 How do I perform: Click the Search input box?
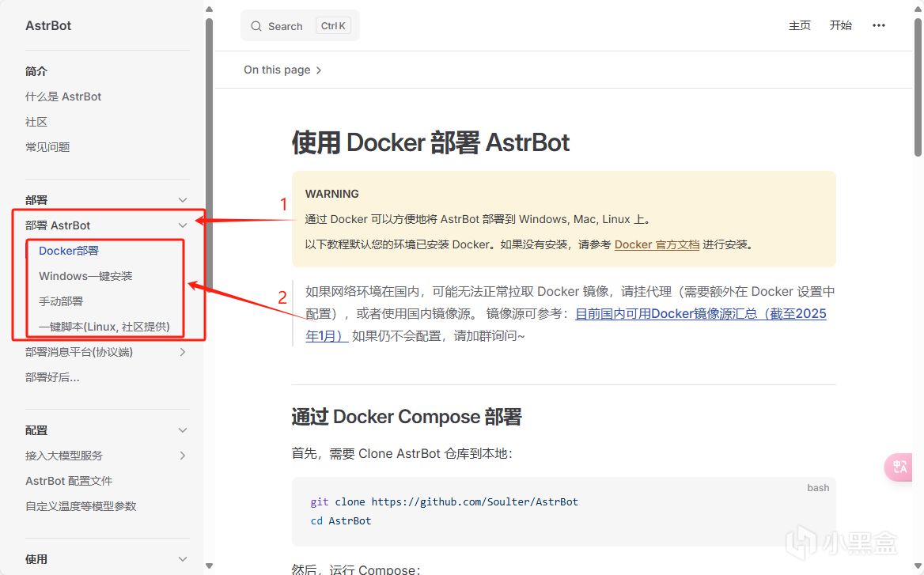pos(300,26)
